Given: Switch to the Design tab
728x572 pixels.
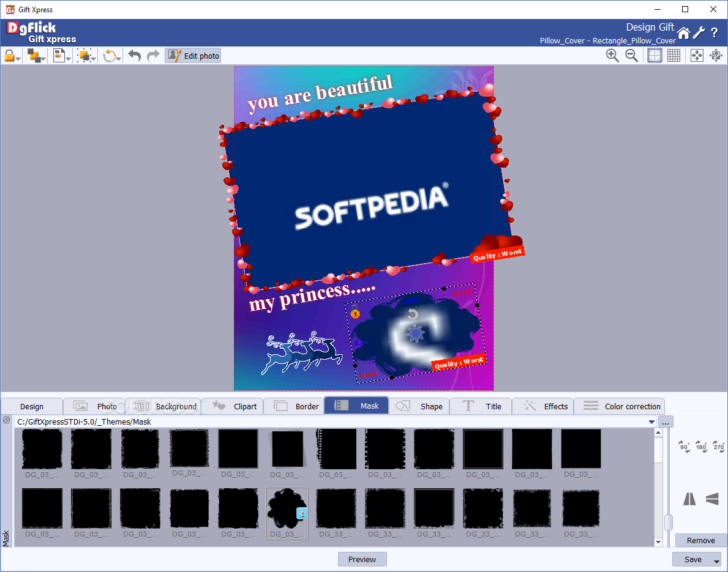Looking at the screenshot, I should tap(32, 406).
